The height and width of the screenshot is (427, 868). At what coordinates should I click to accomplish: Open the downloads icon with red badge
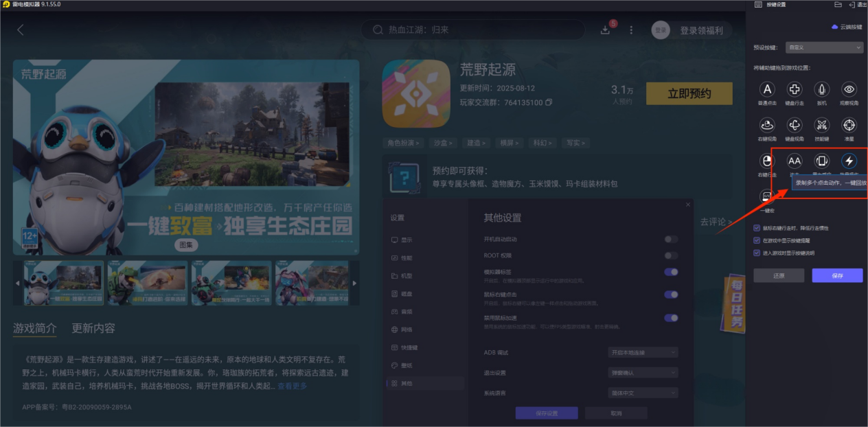(x=606, y=30)
